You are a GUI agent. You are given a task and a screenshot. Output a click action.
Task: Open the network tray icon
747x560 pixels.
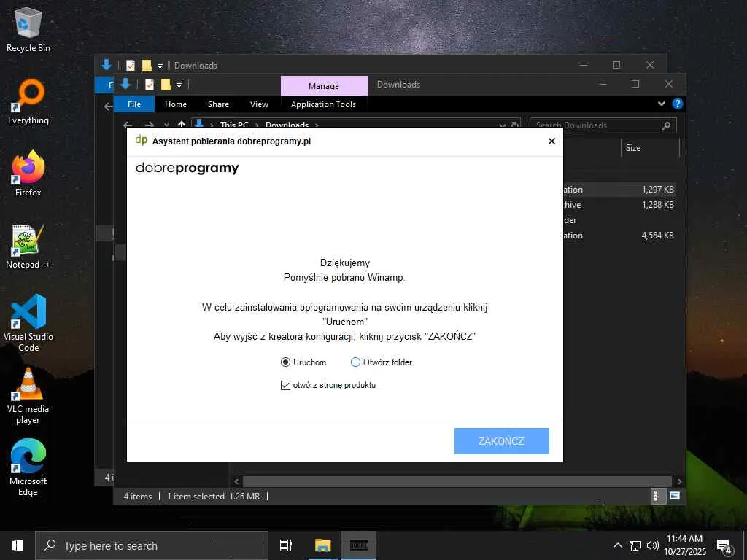(635, 545)
